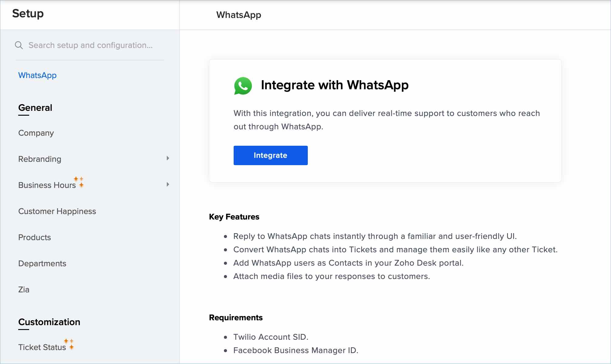Open Business Hours settings

click(x=47, y=185)
